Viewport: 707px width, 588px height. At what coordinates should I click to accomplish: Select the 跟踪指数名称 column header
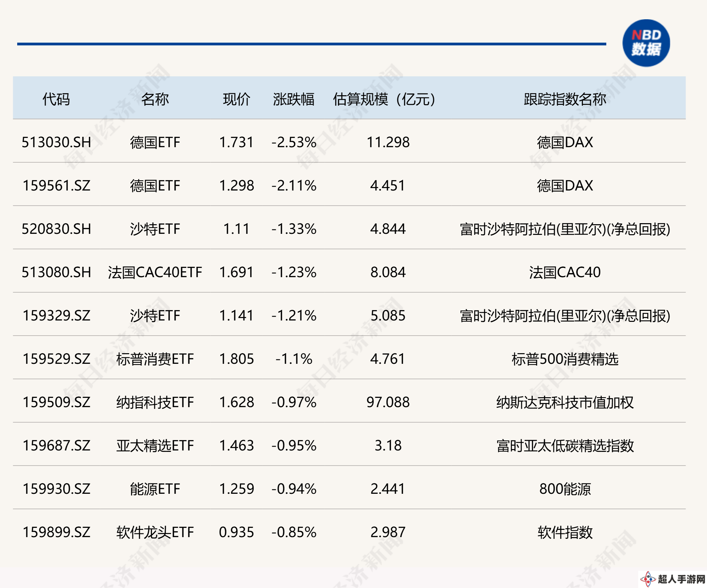pos(565,99)
